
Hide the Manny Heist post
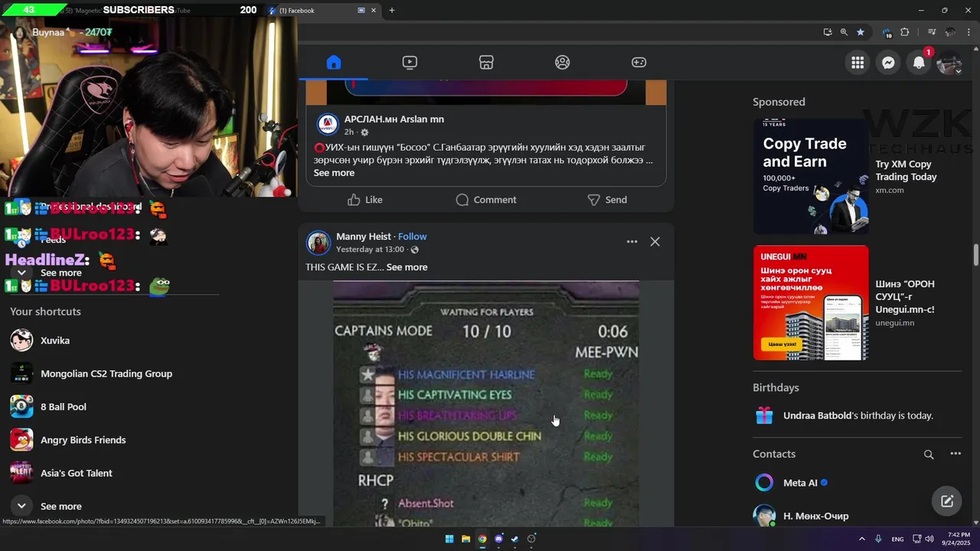pyautogui.click(x=655, y=242)
